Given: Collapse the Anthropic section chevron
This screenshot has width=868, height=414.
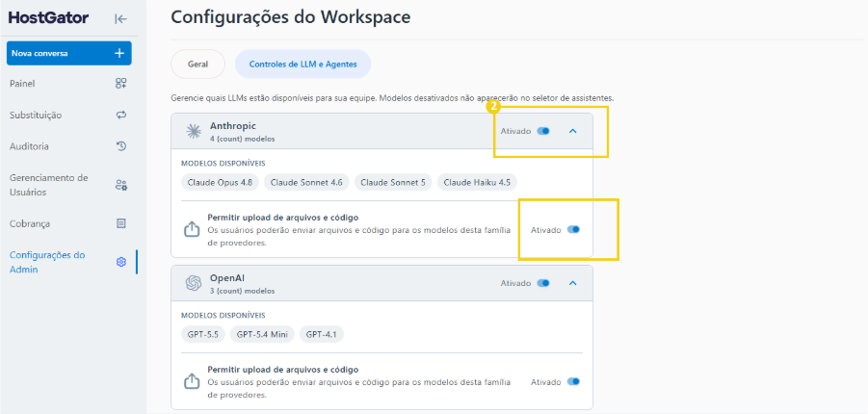Looking at the screenshot, I should pos(573,131).
